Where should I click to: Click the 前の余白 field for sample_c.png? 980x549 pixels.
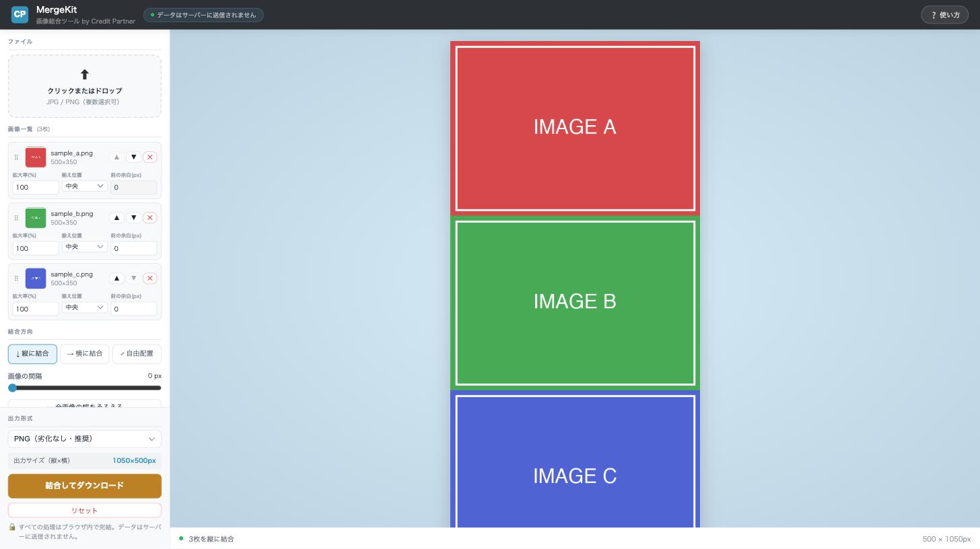click(134, 309)
